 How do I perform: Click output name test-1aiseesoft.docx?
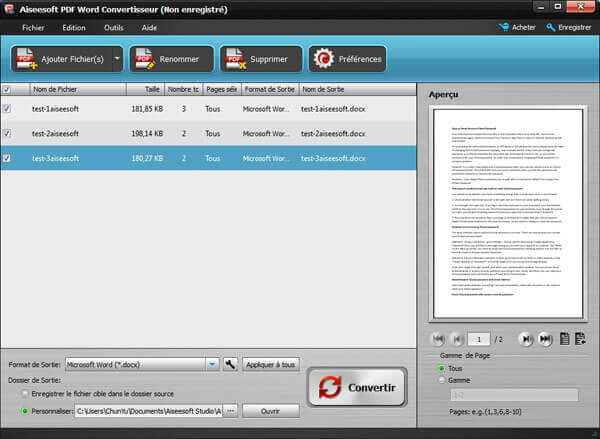[x=333, y=109]
